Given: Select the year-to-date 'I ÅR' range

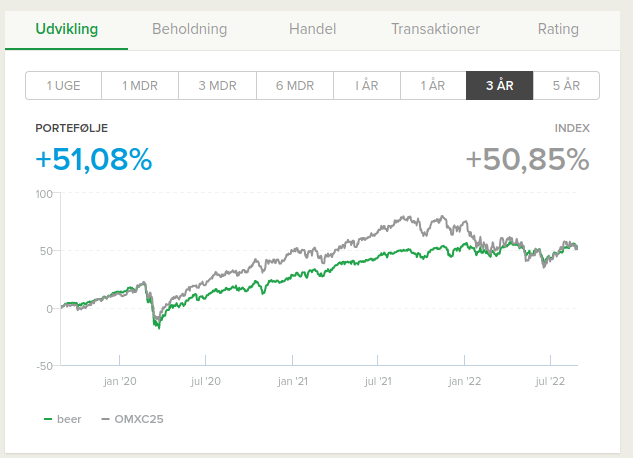Looking at the screenshot, I should point(367,86).
